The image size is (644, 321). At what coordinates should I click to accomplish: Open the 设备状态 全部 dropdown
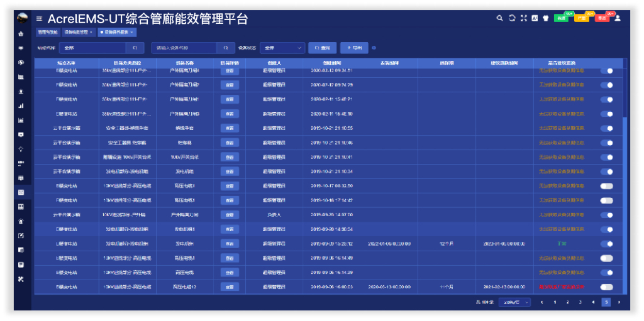point(282,48)
